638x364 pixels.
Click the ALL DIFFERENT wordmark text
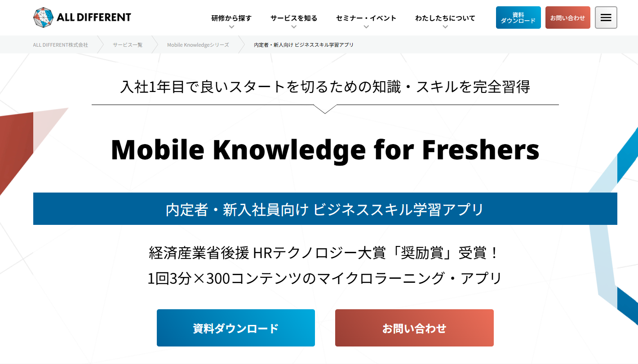click(x=94, y=18)
